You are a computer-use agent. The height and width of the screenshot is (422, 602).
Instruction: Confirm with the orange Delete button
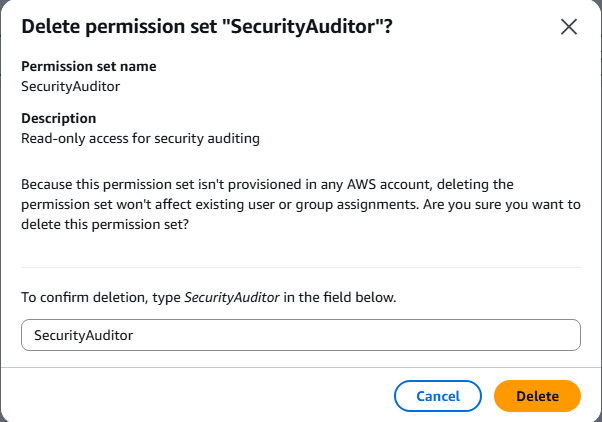tap(537, 396)
